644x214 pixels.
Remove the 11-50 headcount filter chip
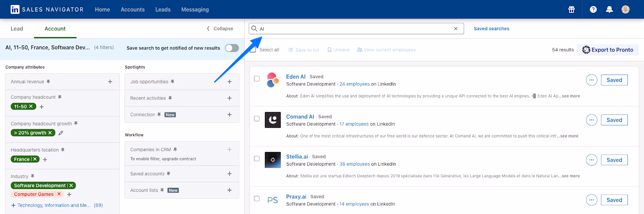pyautogui.click(x=31, y=106)
